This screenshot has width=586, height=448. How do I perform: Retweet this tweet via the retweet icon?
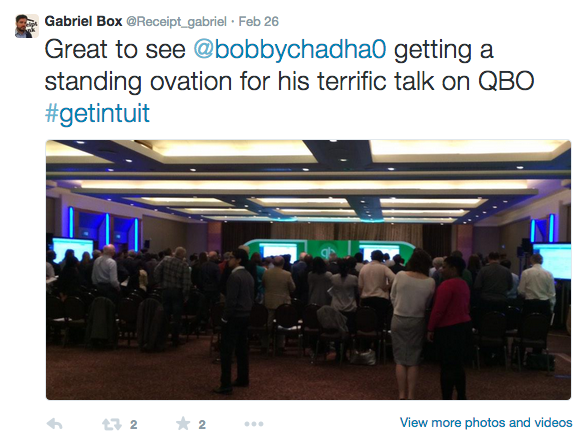pyautogui.click(x=112, y=424)
